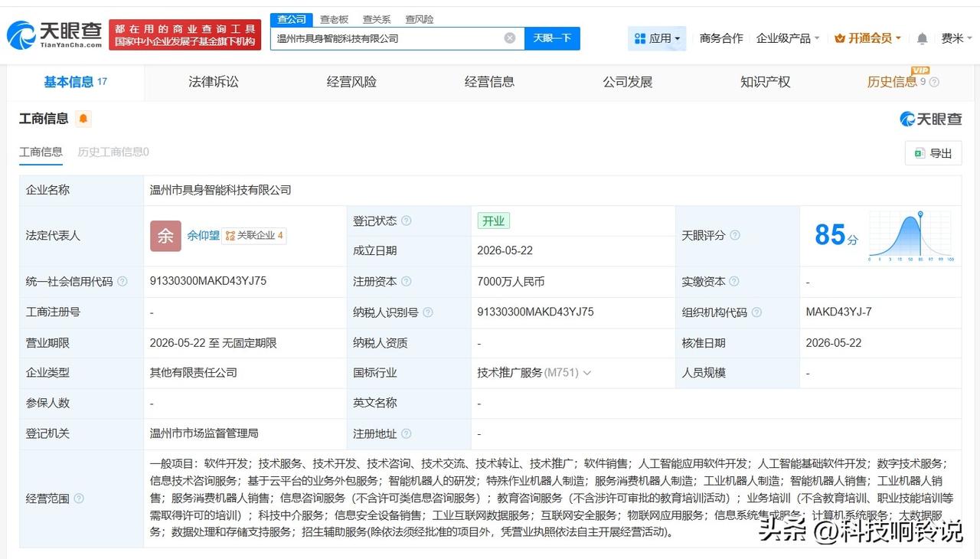The width and height of the screenshot is (980, 559).
Task: Open the 费米 user account dropdown
Action: pos(957,38)
